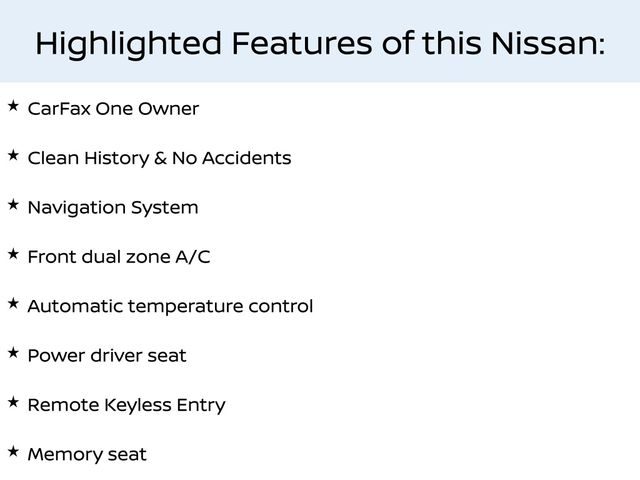This screenshot has height=480, width=640.
Task: Click the Memory seat feature text
Action: 87,455
